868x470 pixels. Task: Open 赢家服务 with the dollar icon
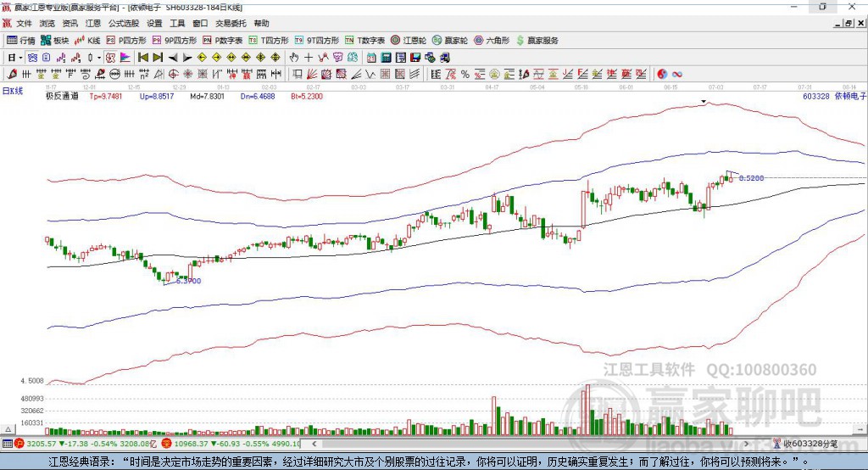pos(537,41)
